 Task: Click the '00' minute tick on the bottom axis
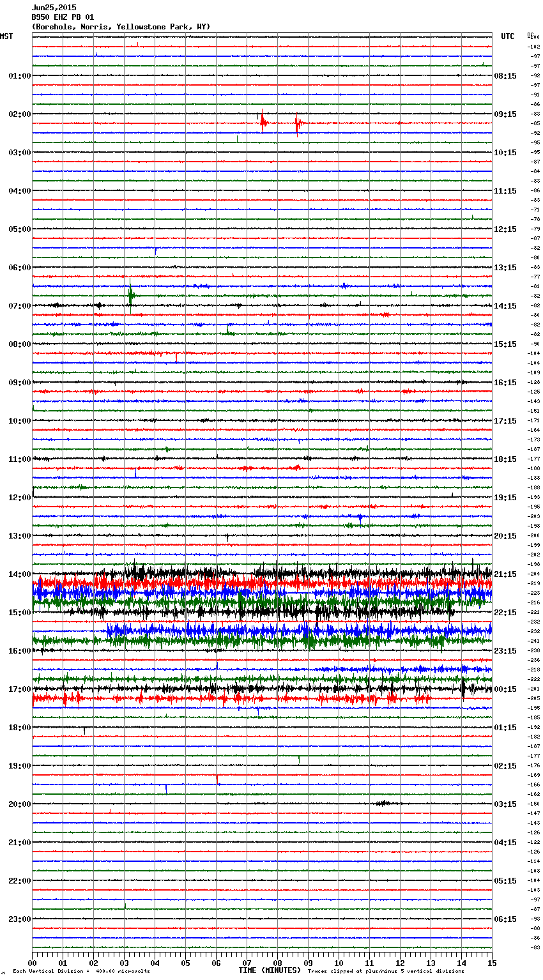[x=32, y=963]
